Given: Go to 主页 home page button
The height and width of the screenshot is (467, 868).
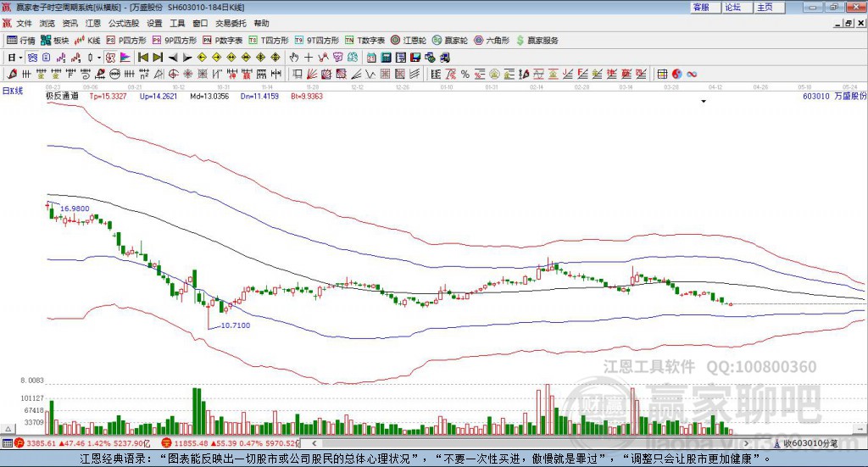Looking at the screenshot, I should (765, 7).
